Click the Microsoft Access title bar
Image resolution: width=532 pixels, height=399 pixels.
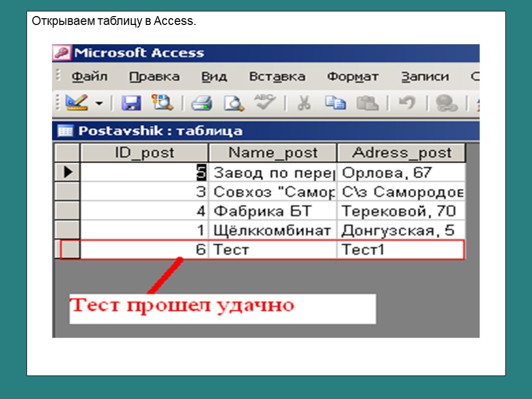click(265, 53)
